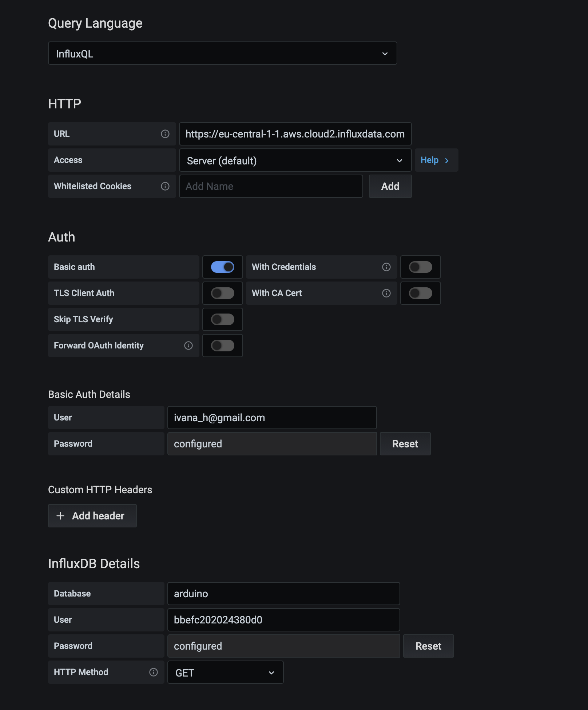588x710 pixels.
Task: Enable the With Credentials switch
Action: 421,267
